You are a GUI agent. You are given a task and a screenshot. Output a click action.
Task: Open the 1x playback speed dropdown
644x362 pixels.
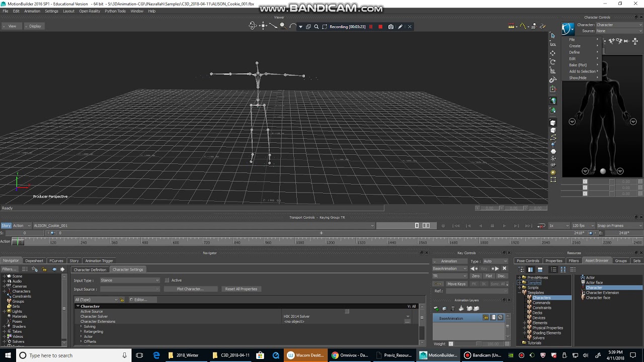point(558,226)
